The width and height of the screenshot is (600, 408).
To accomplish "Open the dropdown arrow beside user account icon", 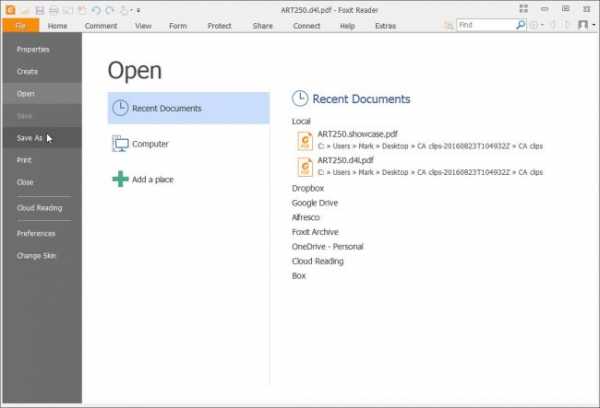I will [593, 25].
